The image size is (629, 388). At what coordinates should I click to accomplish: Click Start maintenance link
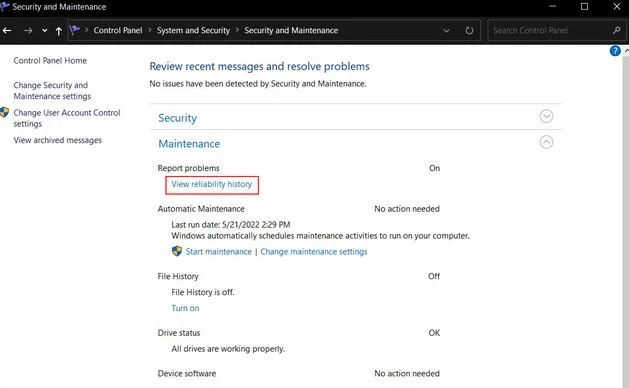coord(219,252)
